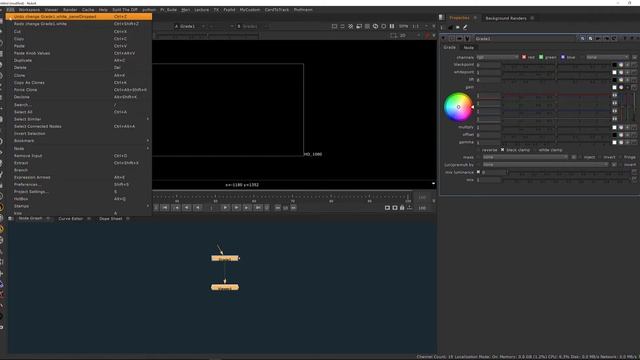The height and width of the screenshot is (360, 640).
Task: Jump to first frame in viewer
Action: (x=165, y=208)
